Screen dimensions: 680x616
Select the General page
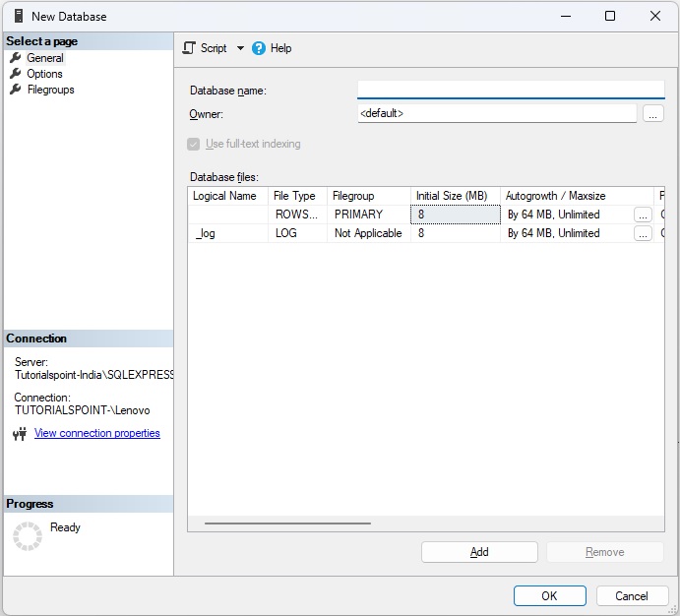pyautogui.click(x=45, y=58)
